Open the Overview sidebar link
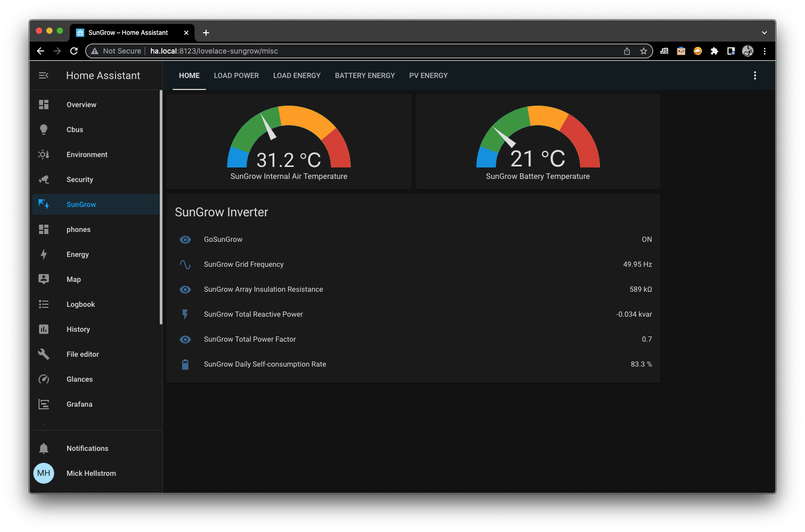Image resolution: width=805 pixels, height=532 pixels. [x=96, y=105]
